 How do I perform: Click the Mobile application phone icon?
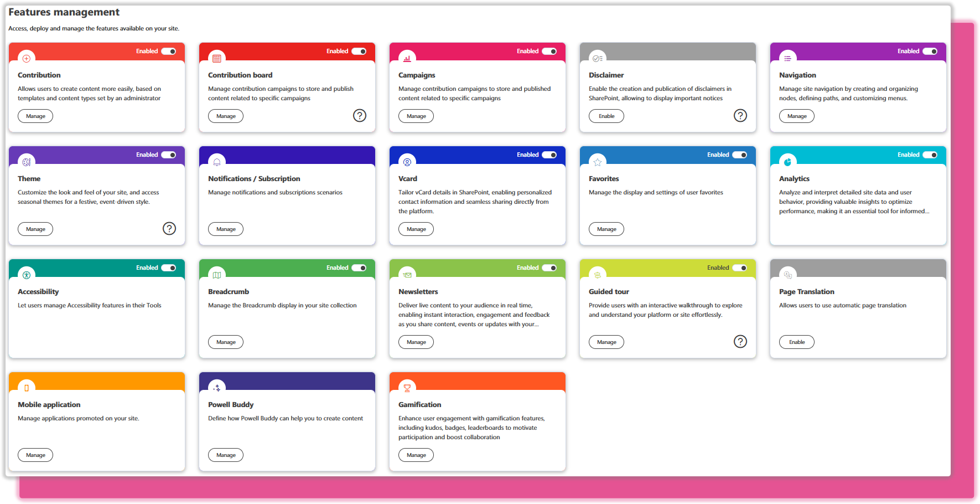(x=27, y=388)
